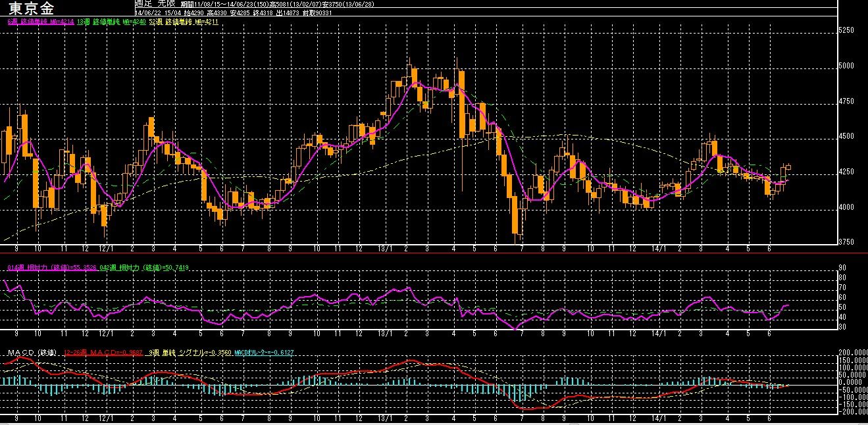Click the 90 RSI axis label
This screenshot has height=425, width=868.
click(842, 268)
